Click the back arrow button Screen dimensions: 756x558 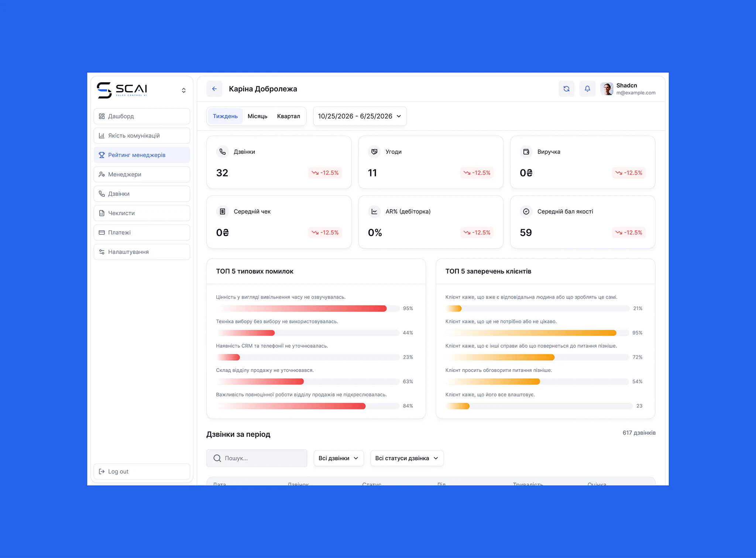click(x=214, y=89)
